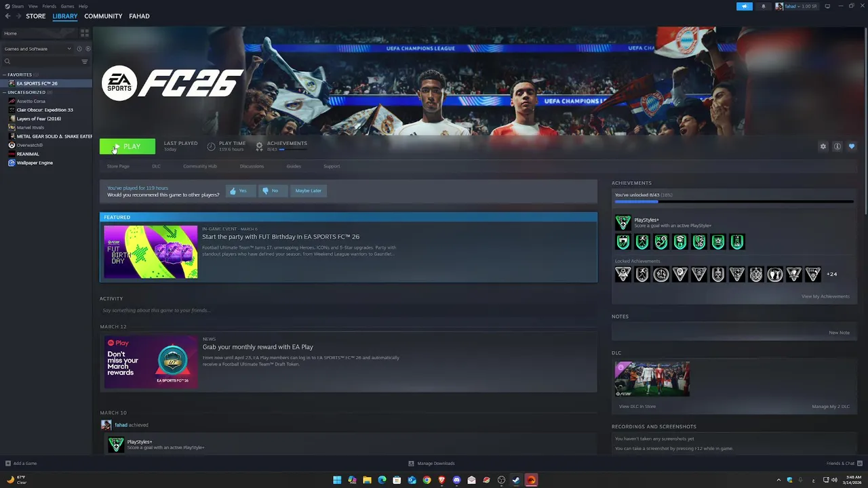Select Marvel Rivals in the sidebar
The image size is (868, 488).
pos(31,127)
